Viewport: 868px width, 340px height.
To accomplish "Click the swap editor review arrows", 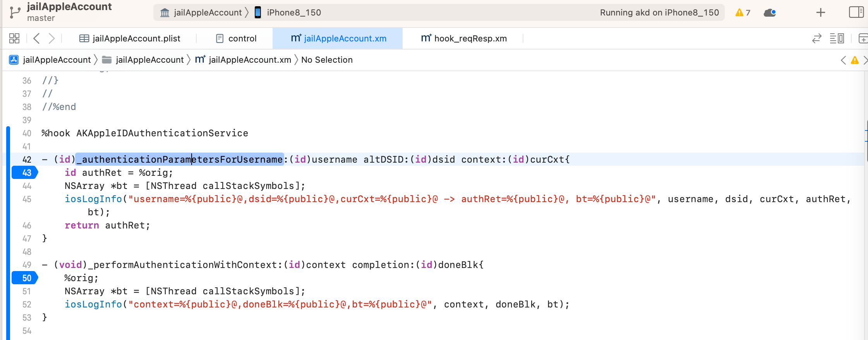I will [x=817, y=38].
